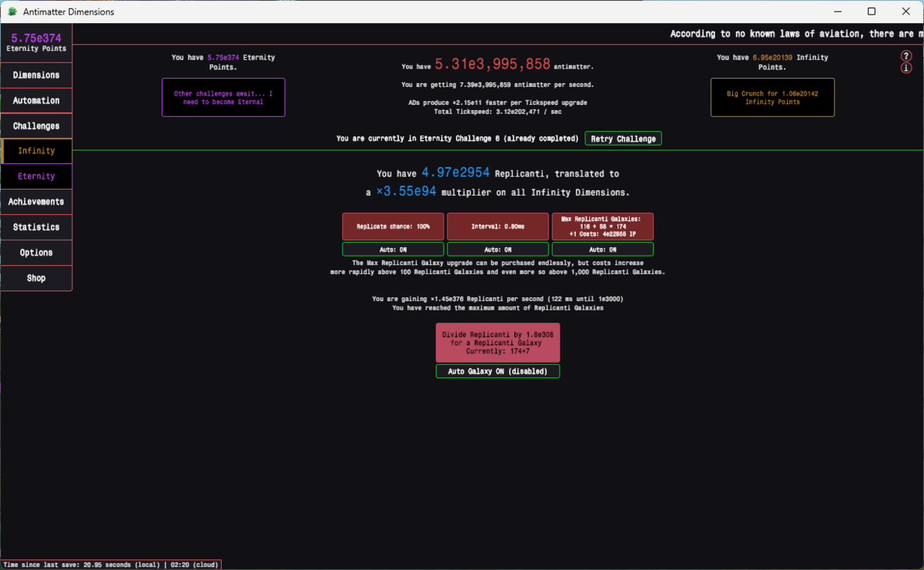Click the ×3.55e94 multiplier value
The height and width of the screenshot is (570, 924).
pos(406,191)
